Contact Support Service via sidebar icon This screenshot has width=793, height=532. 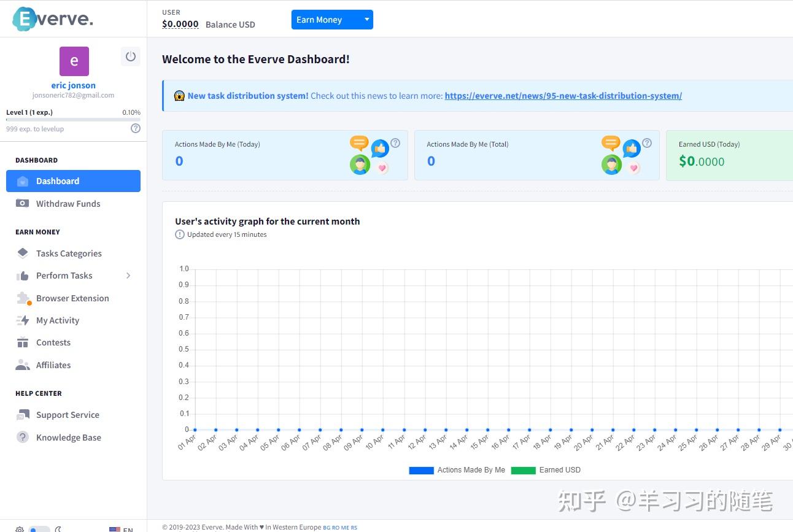click(x=22, y=415)
